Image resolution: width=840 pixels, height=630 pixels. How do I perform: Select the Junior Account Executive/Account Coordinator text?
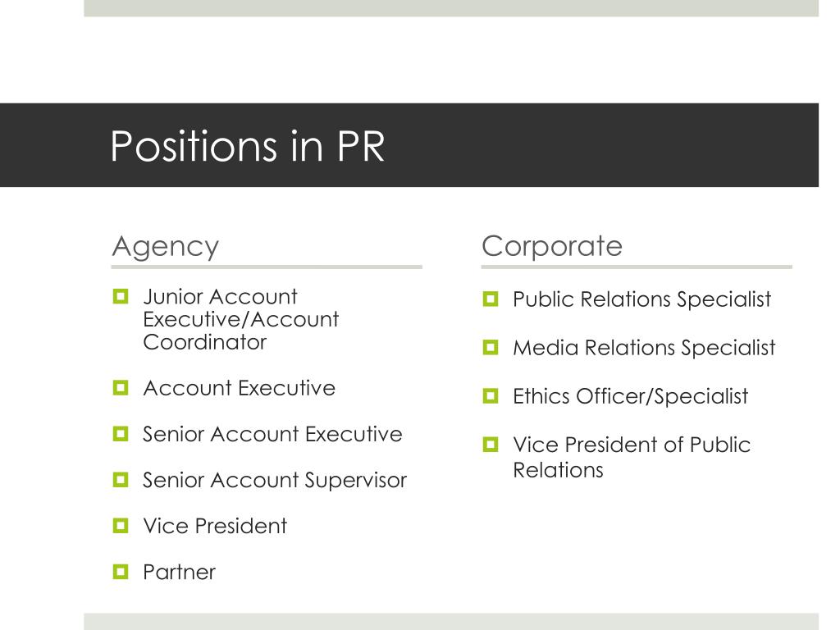241,319
